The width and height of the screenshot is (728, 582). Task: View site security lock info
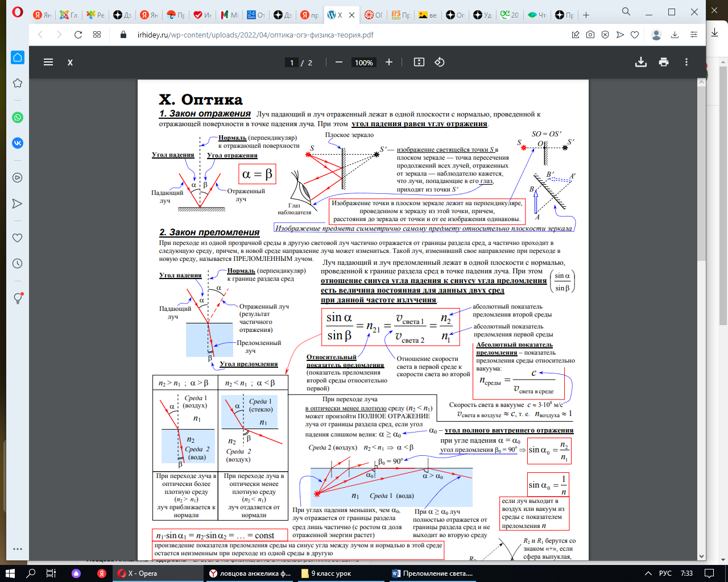tap(123, 35)
